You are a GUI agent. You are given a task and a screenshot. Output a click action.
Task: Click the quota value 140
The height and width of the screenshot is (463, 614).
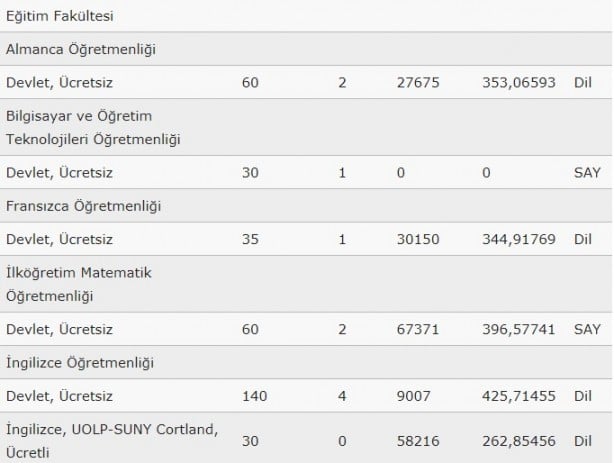pos(255,396)
